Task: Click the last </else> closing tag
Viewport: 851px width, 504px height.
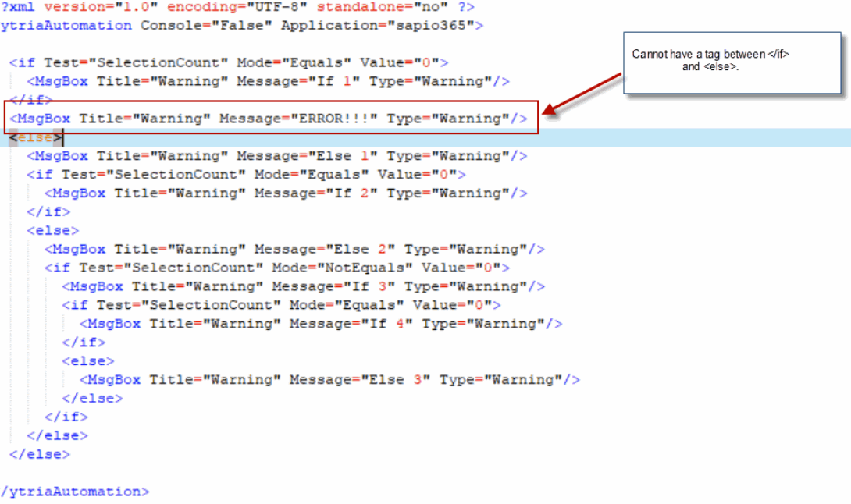Action: (x=39, y=454)
